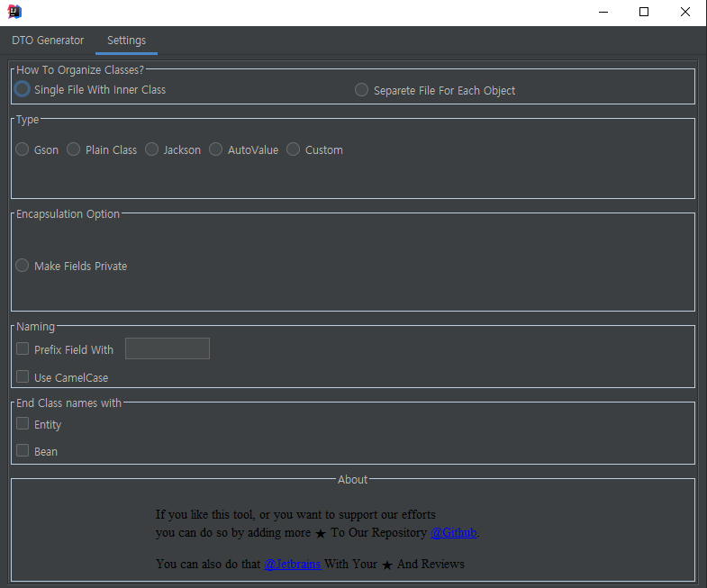Open the Settings tab
This screenshot has width=707, height=588.
(127, 41)
